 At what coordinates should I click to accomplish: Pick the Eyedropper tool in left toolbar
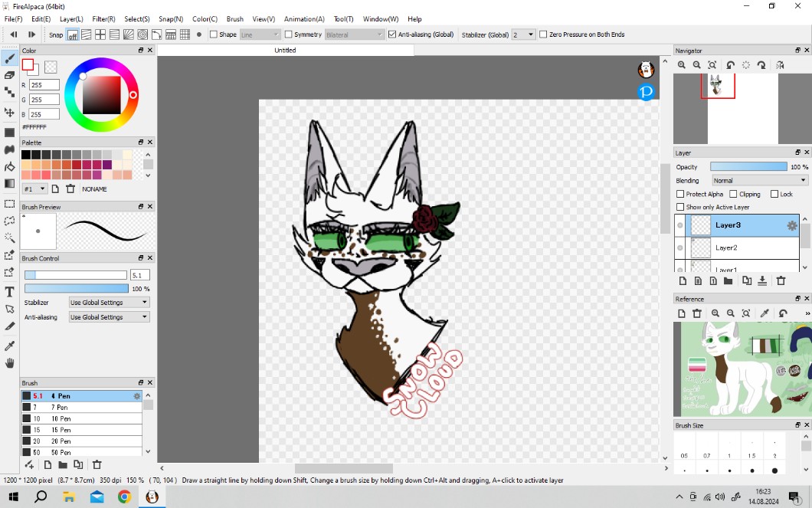pos(10,346)
